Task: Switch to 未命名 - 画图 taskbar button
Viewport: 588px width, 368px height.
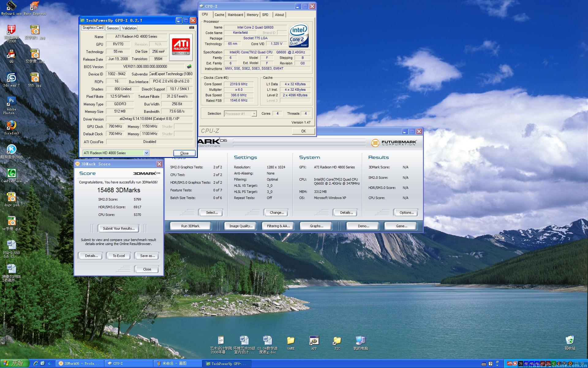Action: (178, 364)
